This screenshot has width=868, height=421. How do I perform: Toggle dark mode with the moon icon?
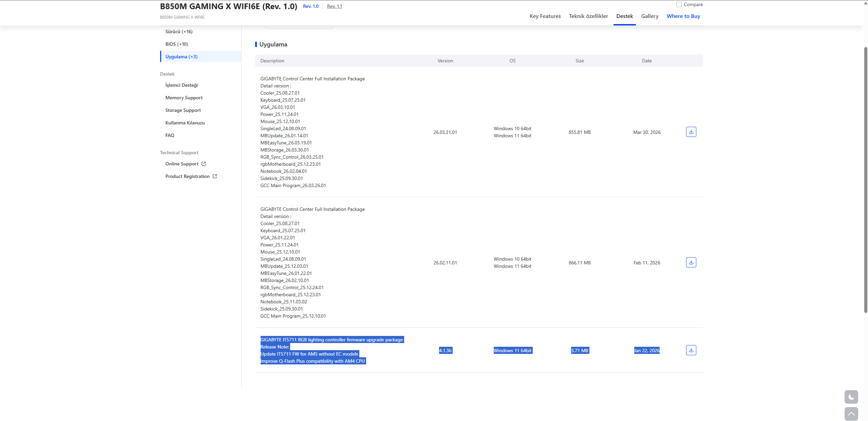[x=851, y=397]
